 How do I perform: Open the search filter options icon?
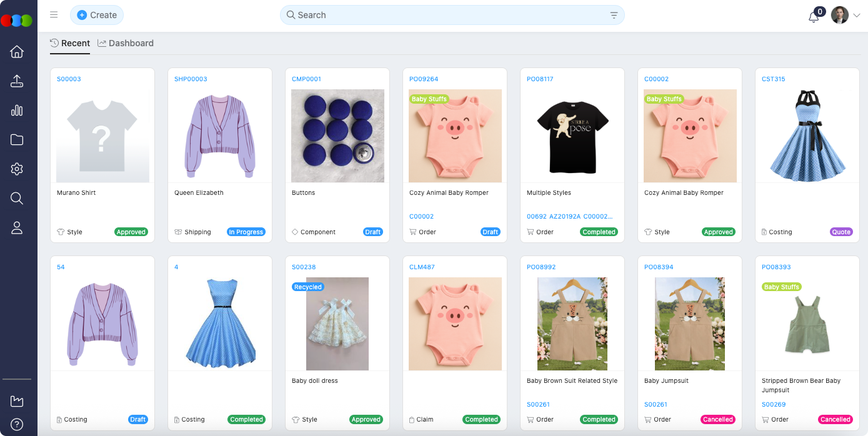pos(614,16)
